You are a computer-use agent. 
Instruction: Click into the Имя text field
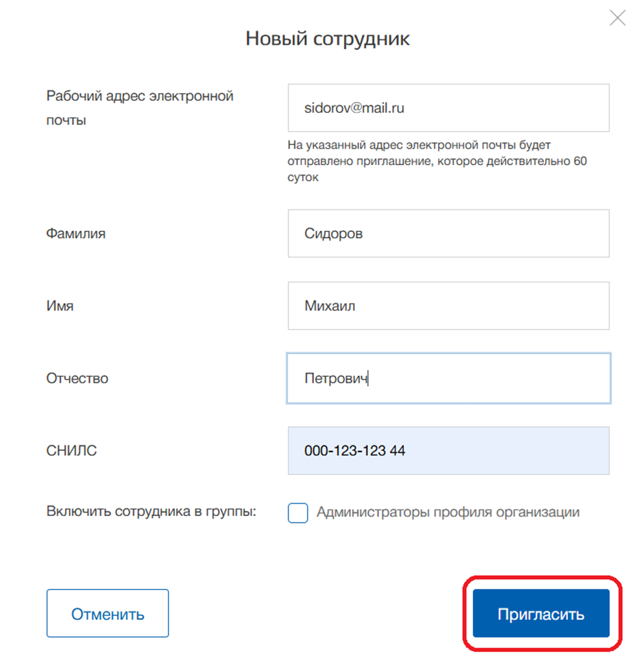pyautogui.click(x=448, y=305)
